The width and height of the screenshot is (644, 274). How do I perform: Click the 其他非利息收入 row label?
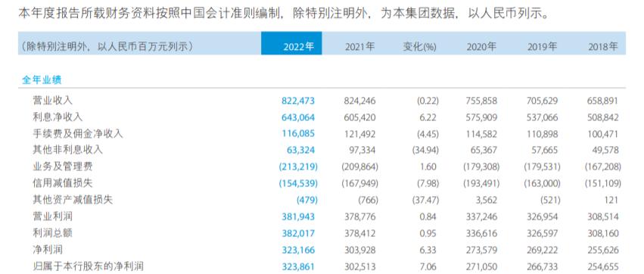tap(67, 150)
